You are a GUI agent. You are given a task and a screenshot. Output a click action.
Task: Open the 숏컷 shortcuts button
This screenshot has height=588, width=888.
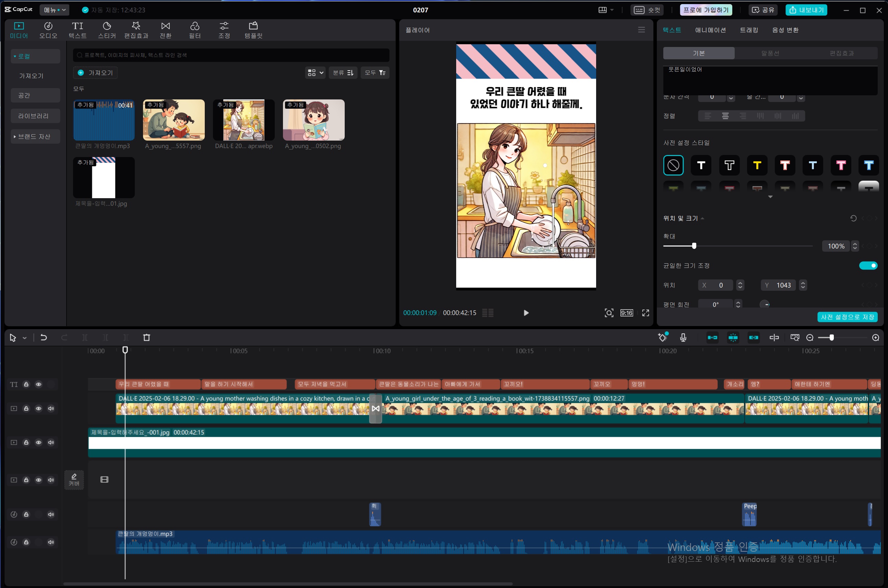coord(647,10)
